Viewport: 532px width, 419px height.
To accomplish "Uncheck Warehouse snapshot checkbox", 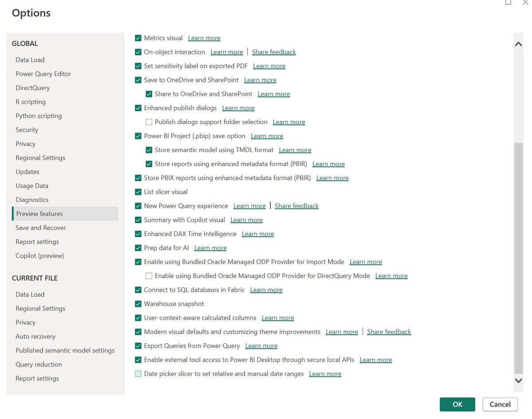I will pos(138,304).
